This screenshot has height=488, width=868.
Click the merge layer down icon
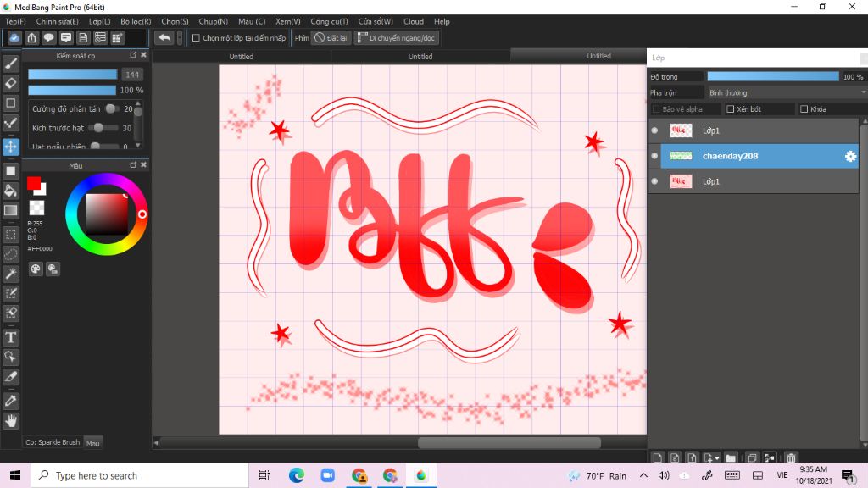pyautogui.click(x=770, y=457)
